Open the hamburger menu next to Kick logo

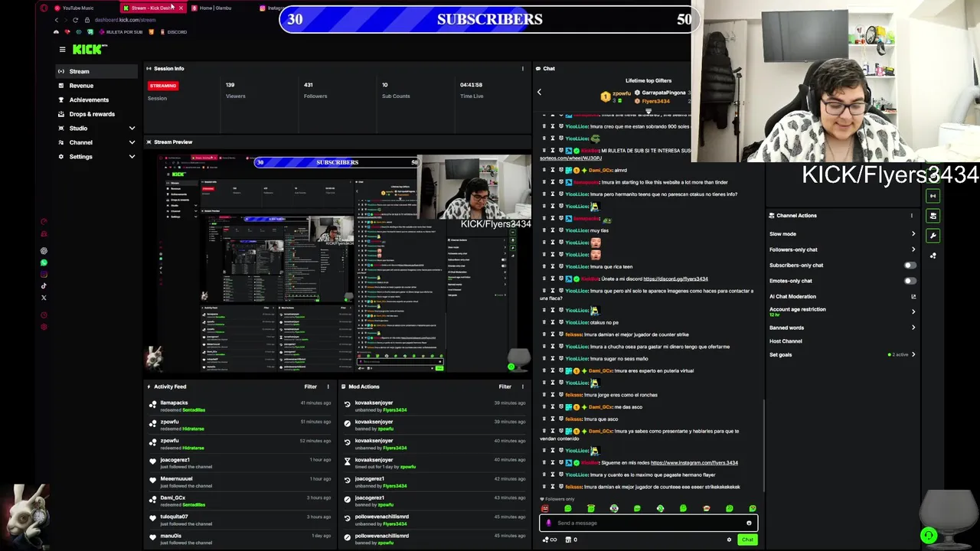[x=62, y=49]
